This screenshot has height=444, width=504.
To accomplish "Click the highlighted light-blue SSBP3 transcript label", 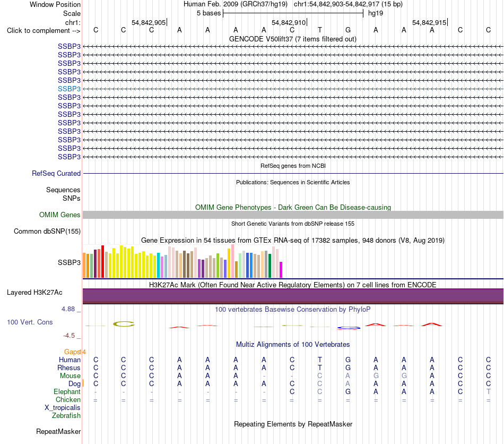I will (69, 89).
